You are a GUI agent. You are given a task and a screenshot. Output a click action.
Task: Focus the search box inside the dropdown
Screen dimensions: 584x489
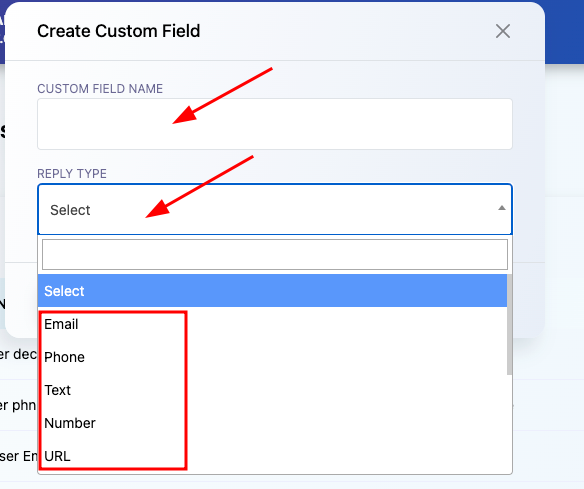[275, 255]
